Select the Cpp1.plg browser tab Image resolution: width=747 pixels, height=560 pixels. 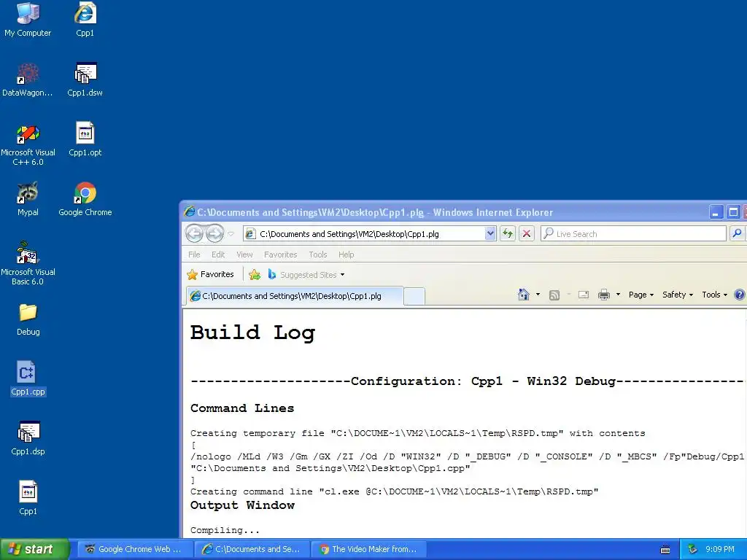click(295, 296)
